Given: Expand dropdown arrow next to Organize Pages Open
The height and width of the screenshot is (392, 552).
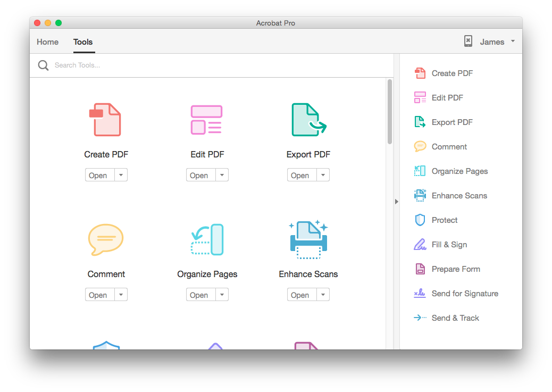Looking at the screenshot, I should (x=222, y=295).
